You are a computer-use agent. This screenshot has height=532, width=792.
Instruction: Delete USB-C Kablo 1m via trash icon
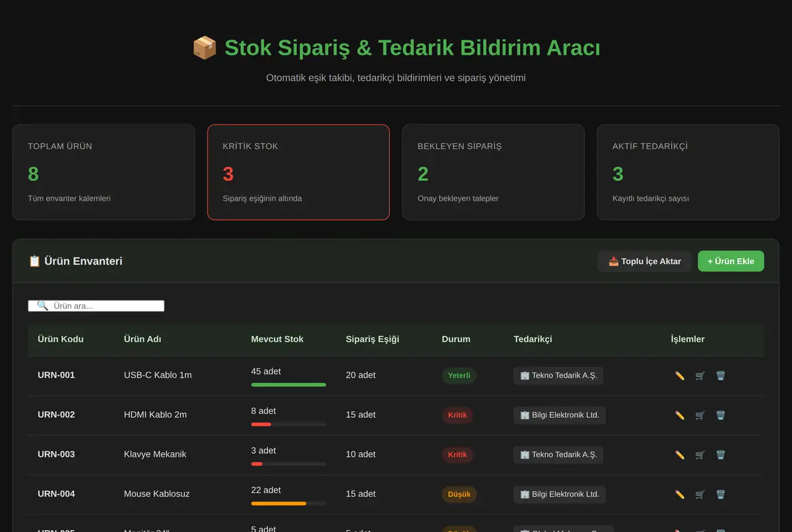(x=721, y=376)
